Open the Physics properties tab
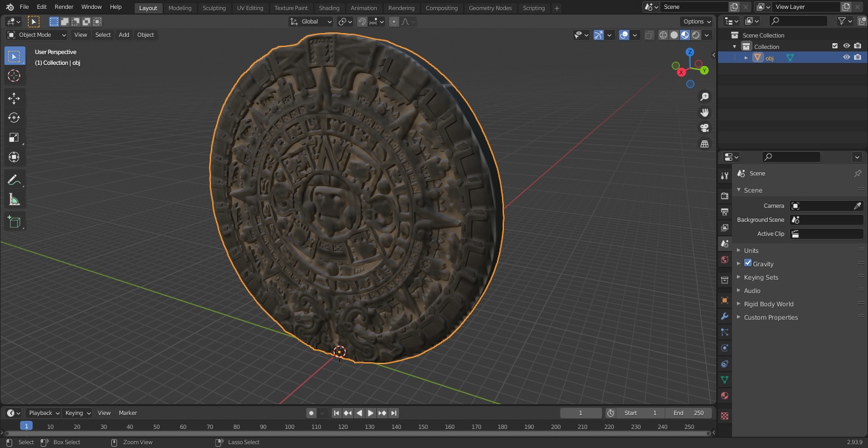 (724, 348)
